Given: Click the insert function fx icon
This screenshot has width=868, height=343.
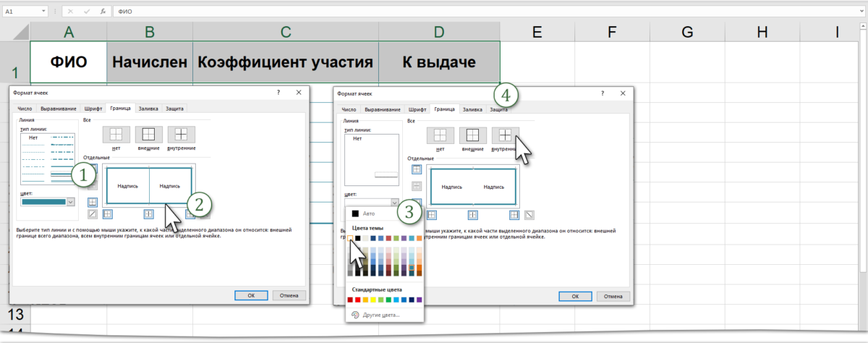Looking at the screenshot, I should pyautogui.click(x=103, y=12).
